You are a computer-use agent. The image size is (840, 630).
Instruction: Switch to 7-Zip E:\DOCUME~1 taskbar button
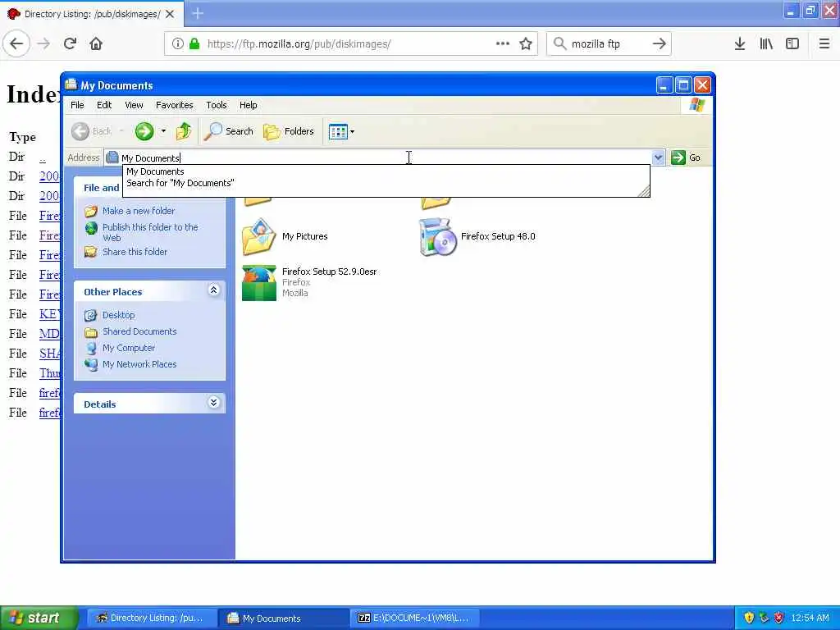[x=414, y=619]
